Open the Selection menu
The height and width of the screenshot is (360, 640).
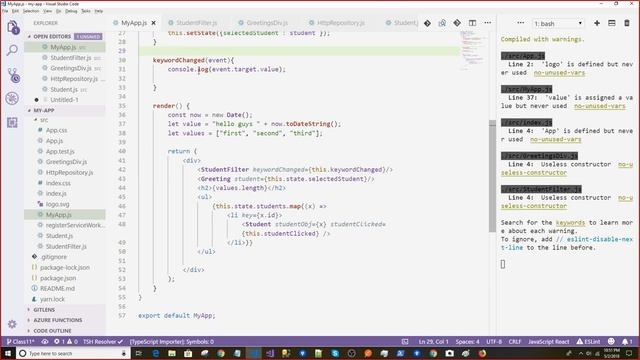point(31,11)
